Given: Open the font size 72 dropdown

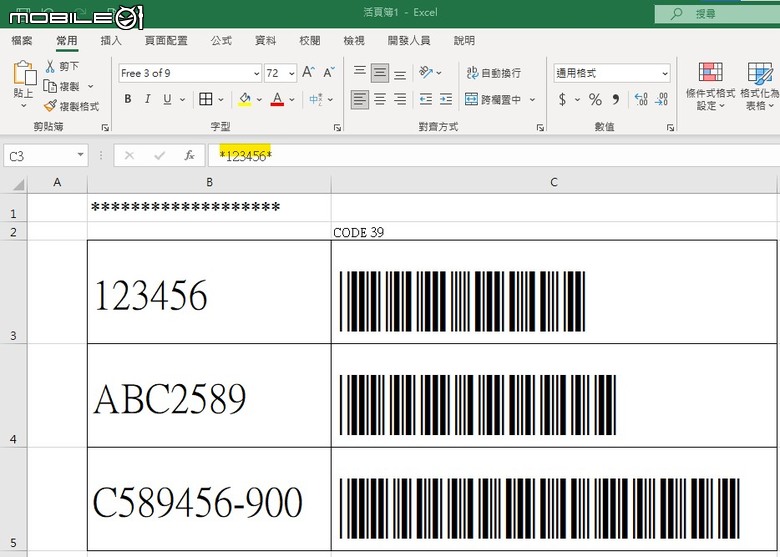Looking at the screenshot, I should click(292, 73).
